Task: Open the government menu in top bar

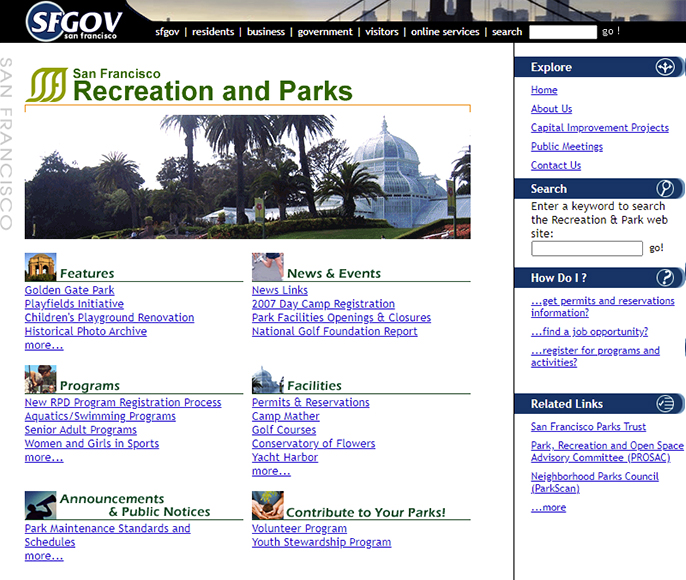Action: click(325, 32)
